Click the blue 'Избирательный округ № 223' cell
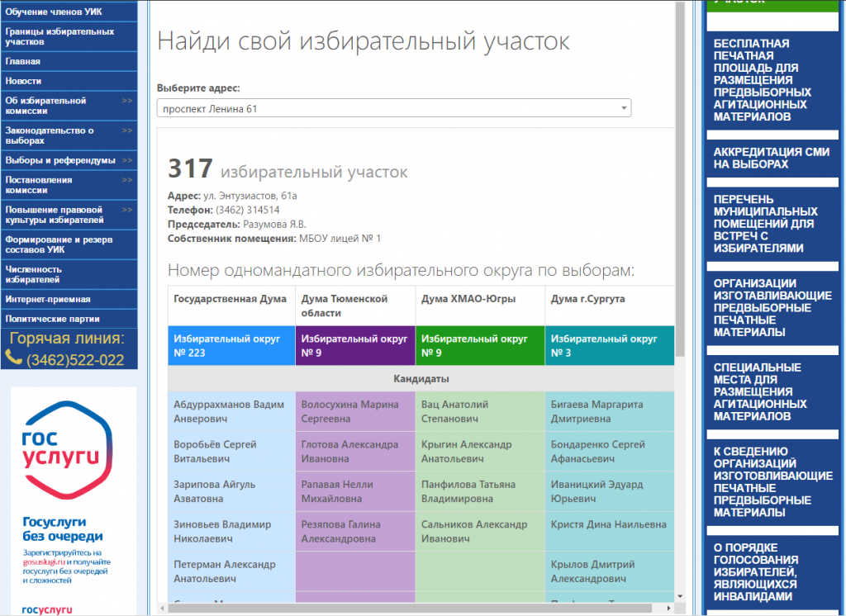The width and height of the screenshot is (846, 616). coord(231,346)
